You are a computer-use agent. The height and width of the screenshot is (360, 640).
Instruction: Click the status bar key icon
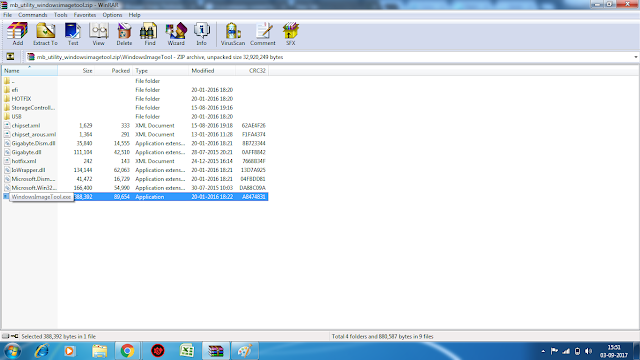15,336
